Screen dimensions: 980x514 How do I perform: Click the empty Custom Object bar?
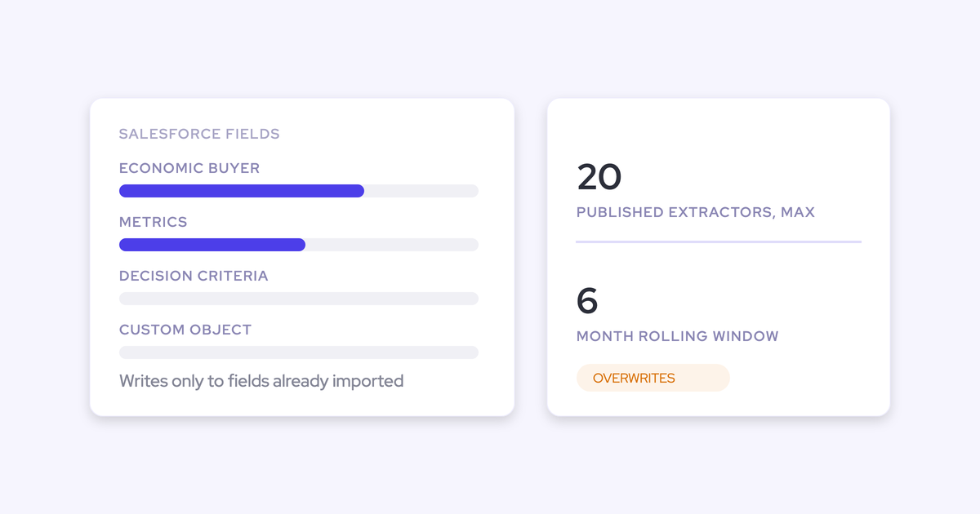click(x=299, y=352)
